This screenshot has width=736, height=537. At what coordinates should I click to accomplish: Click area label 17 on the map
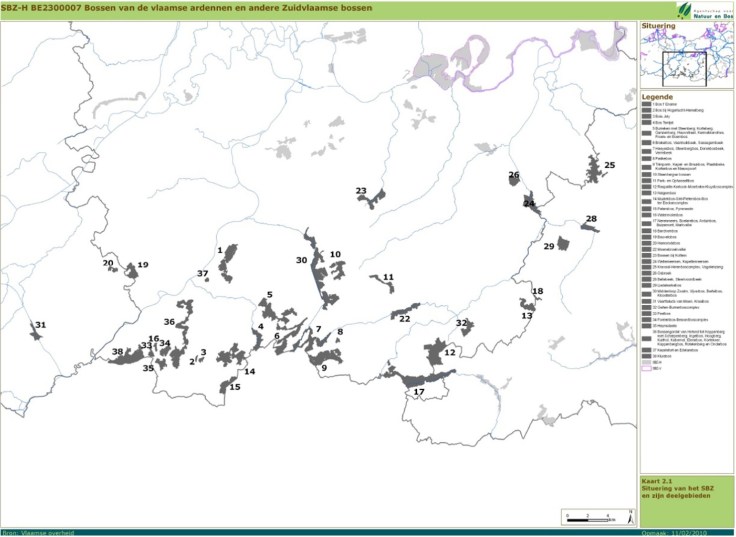point(419,392)
